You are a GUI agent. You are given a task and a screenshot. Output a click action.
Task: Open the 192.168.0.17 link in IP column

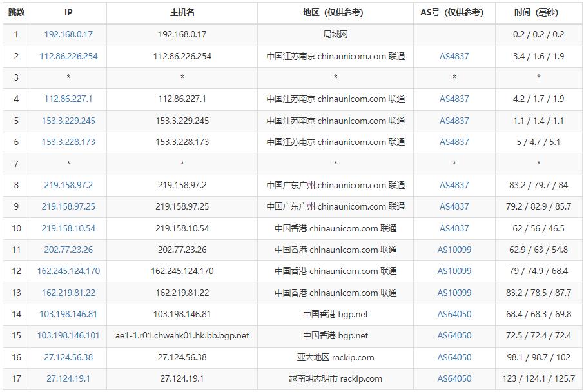[x=68, y=35]
